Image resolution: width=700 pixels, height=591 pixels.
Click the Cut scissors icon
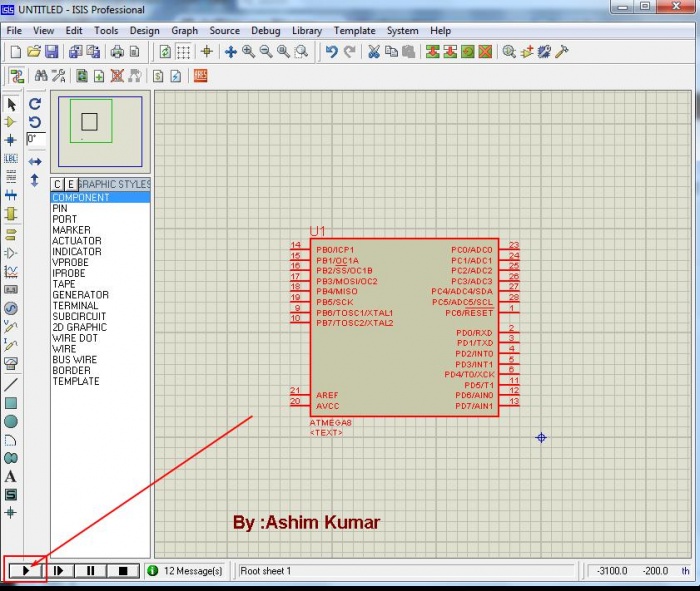[x=373, y=52]
